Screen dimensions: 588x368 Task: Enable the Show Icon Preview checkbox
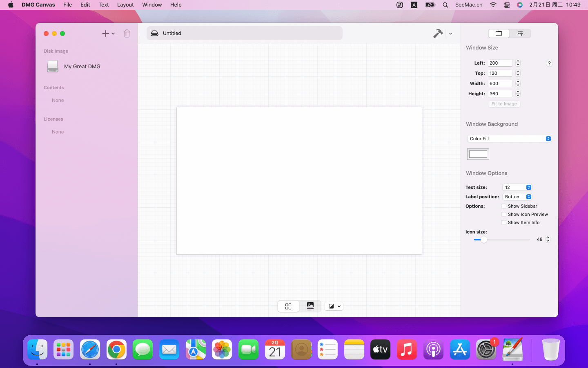pos(504,214)
